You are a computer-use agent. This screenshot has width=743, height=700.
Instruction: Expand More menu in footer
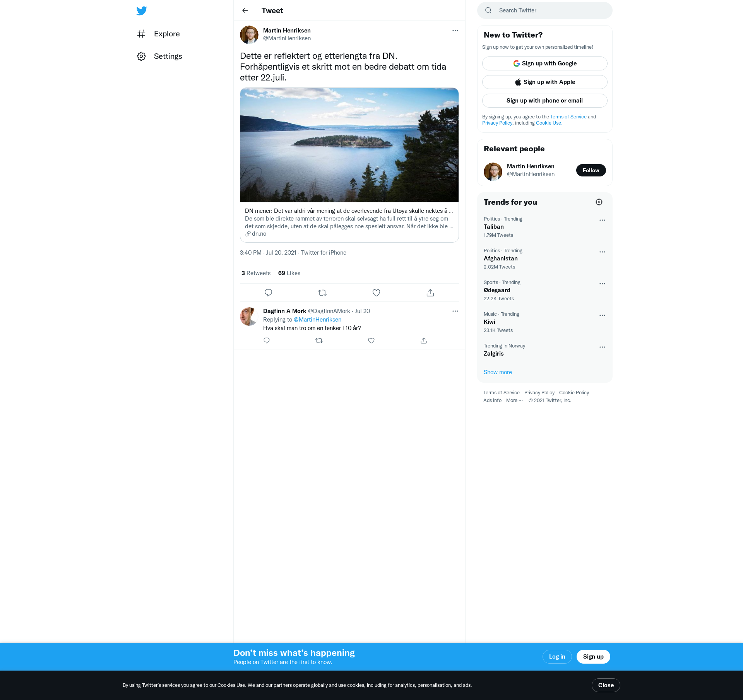click(x=514, y=400)
